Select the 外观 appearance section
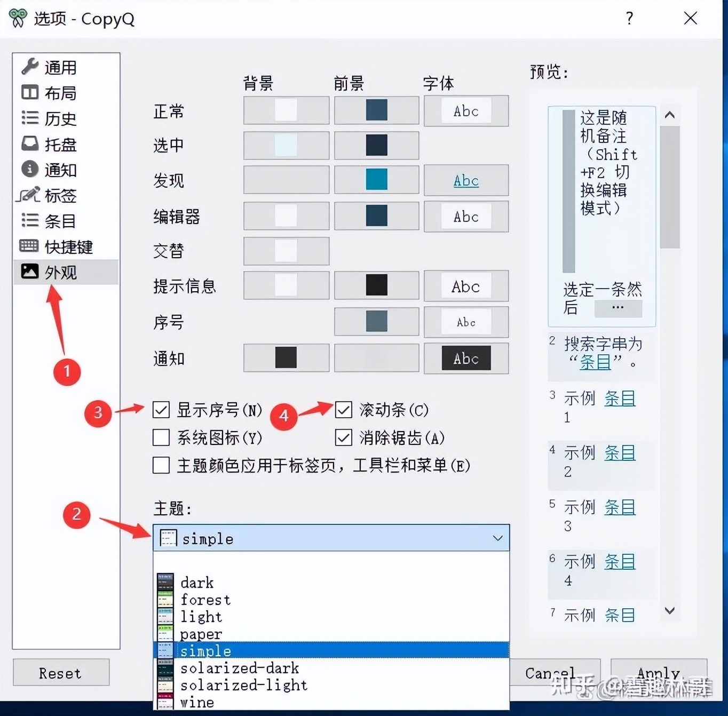The width and height of the screenshot is (728, 716). [x=66, y=272]
